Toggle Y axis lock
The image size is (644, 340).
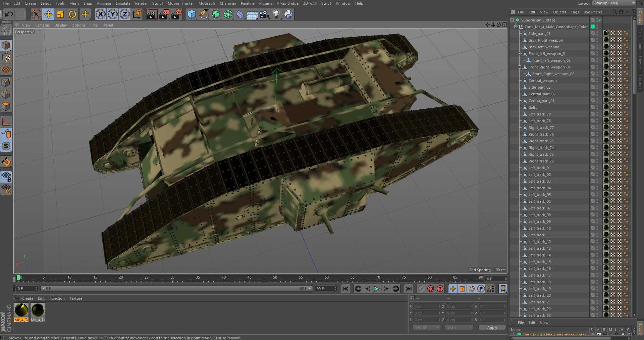click(x=113, y=14)
